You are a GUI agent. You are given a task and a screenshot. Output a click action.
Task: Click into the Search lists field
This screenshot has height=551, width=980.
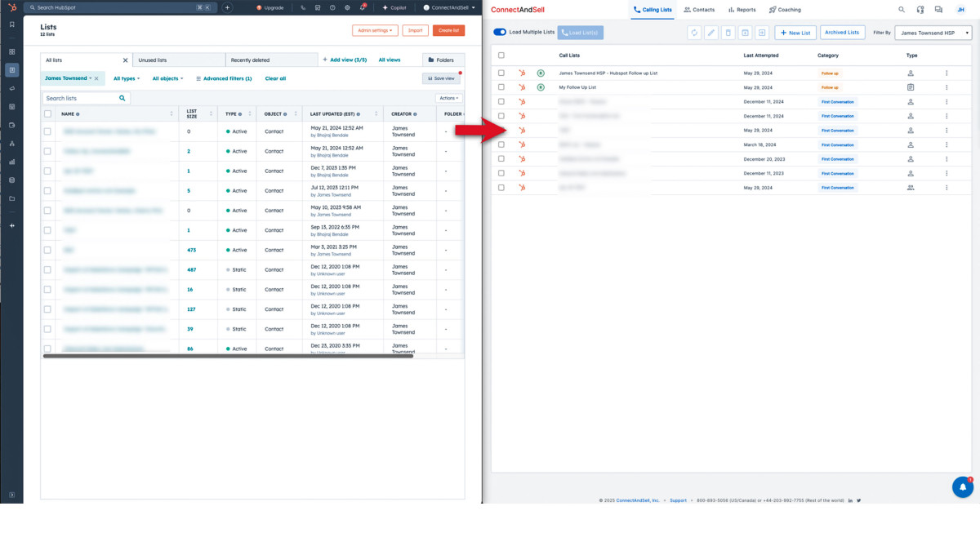pos(80,98)
